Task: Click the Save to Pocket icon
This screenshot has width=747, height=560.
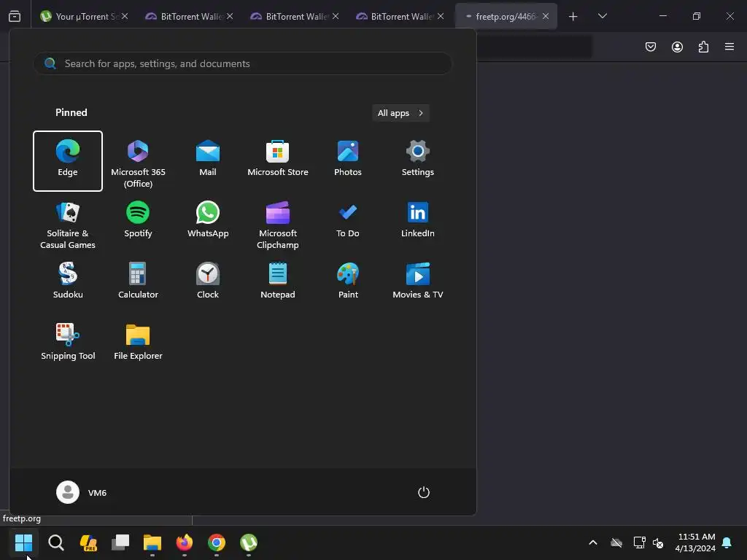Action: (x=651, y=47)
